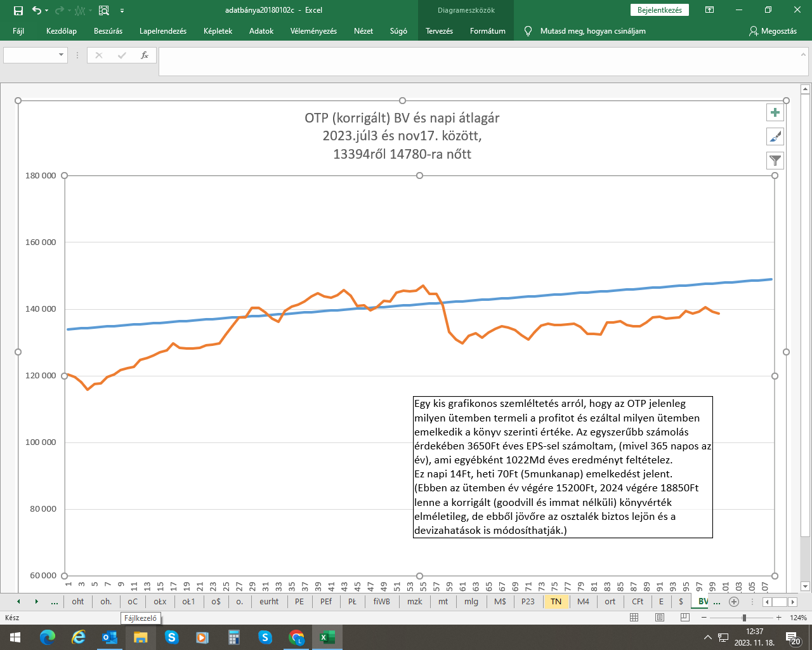Click the Insert Function fx icon
This screenshot has height=650, width=812.
[145, 55]
